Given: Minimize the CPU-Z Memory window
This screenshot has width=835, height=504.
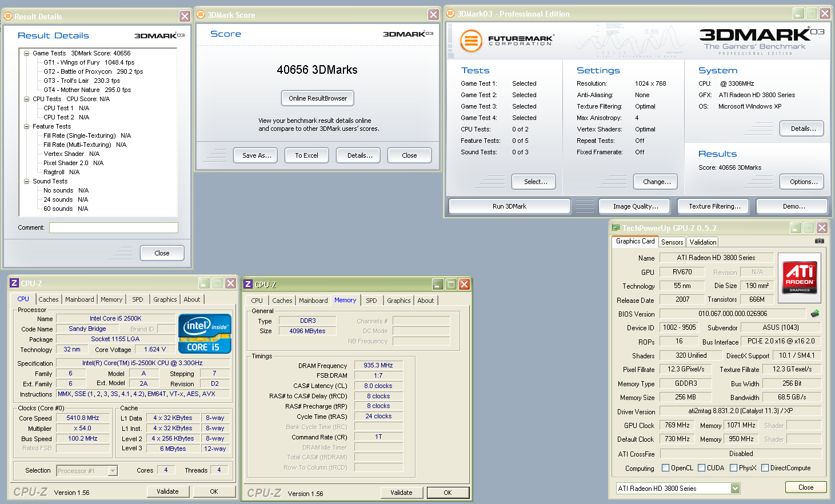Looking at the screenshot, I should (438, 284).
